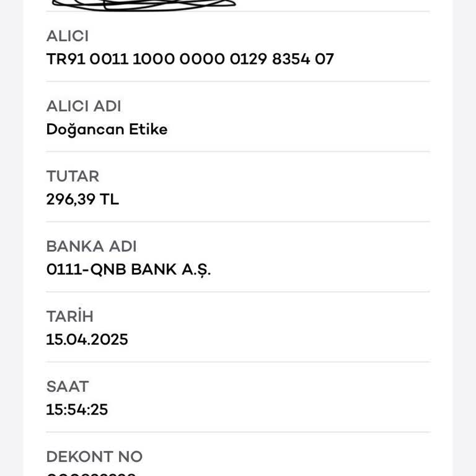Tap the partially visible receipt number
The width and height of the screenshot is (476, 476).
coord(91,474)
